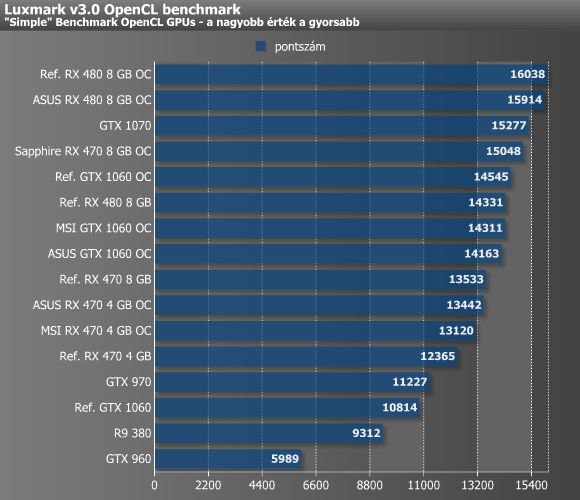Click the 8800 axis tick label
580x500 pixels.
(370, 485)
